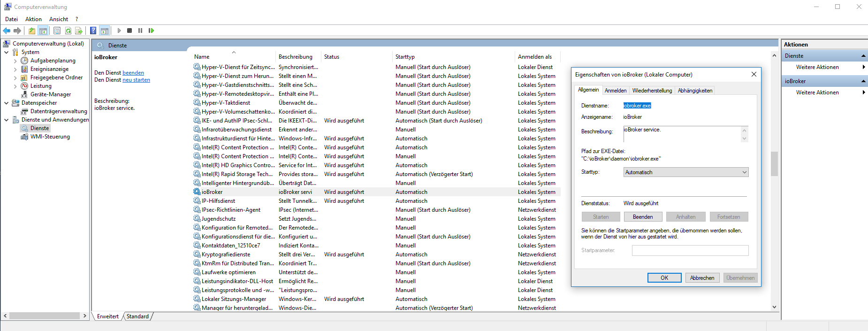Click the beenden service link
This screenshot has height=331, width=868.
click(x=133, y=73)
